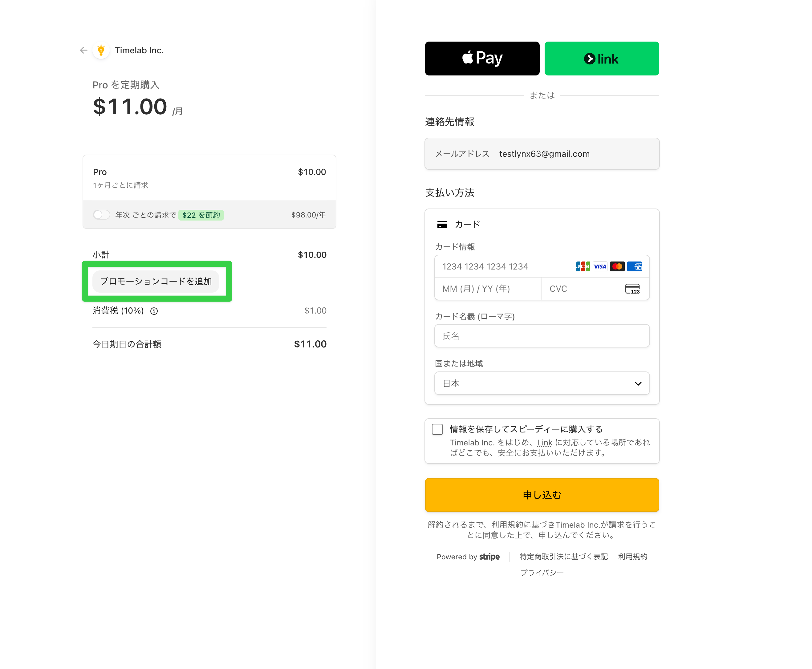
Task: Pay with the Apple Pay button
Action: tap(482, 59)
